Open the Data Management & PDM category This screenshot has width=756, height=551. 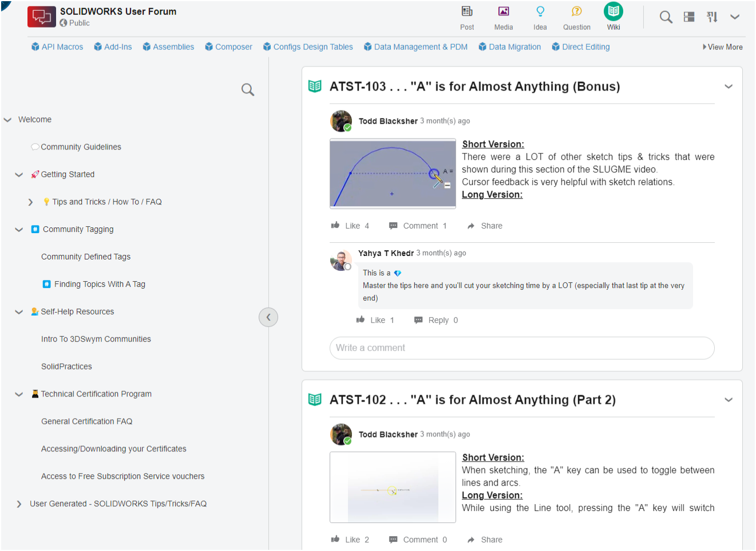tap(415, 47)
